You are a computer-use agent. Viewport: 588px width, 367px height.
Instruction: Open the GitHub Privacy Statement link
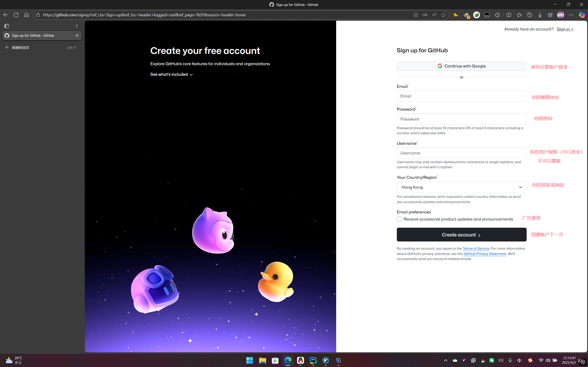(x=485, y=254)
